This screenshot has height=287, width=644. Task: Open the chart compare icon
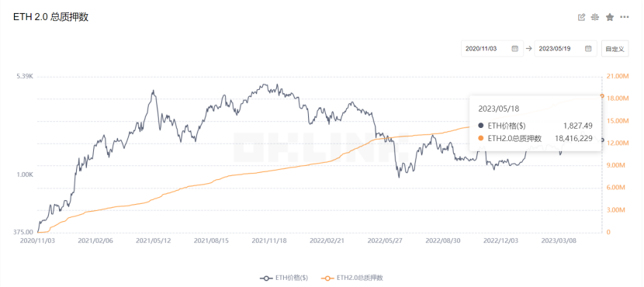[594, 17]
